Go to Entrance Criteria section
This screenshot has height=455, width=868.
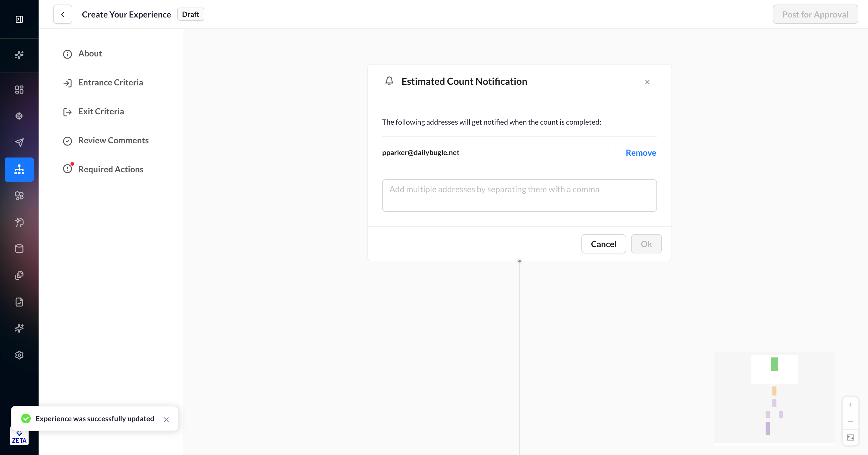pyautogui.click(x=111, y=83)
